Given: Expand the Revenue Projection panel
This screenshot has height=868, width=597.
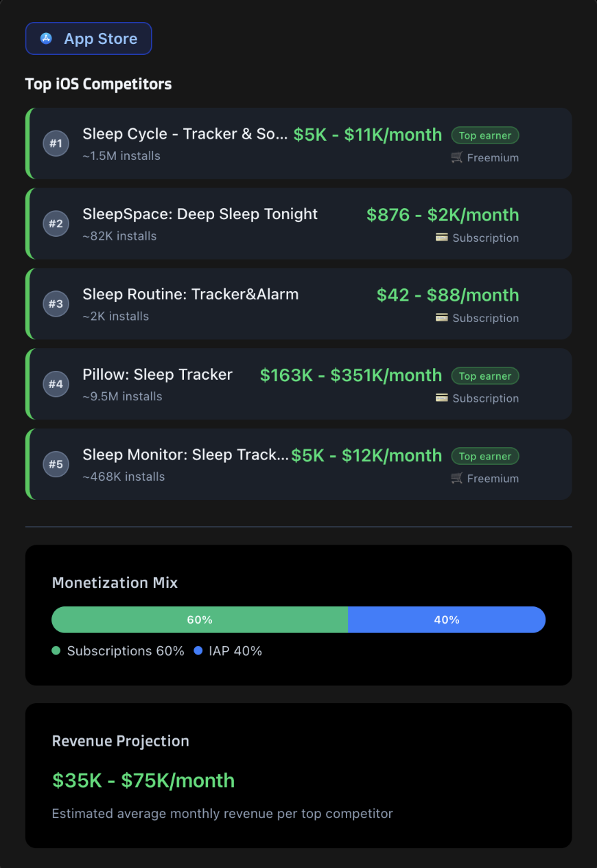Looking at the screenshot, I should [298, 775].
